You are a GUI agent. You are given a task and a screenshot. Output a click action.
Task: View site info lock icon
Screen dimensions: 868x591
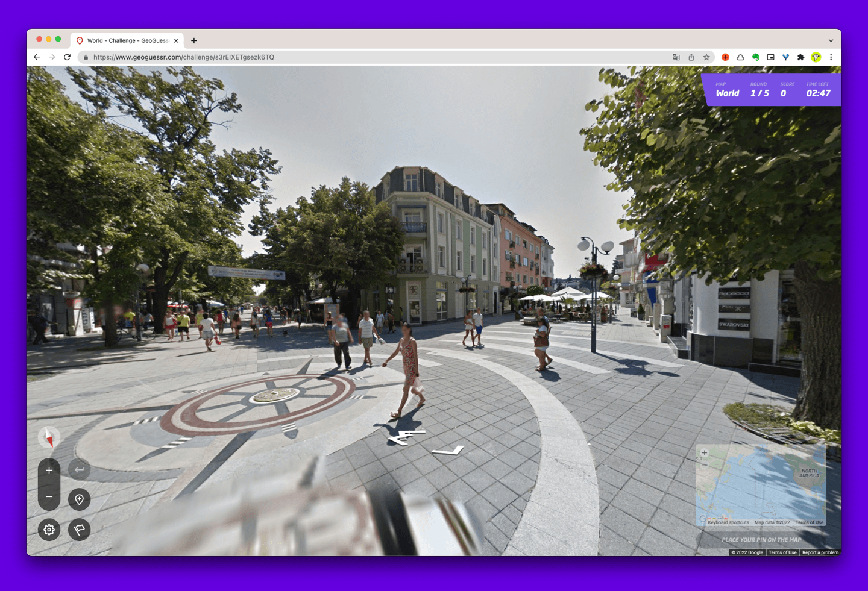pyautogui.click(x=86, y=57)
